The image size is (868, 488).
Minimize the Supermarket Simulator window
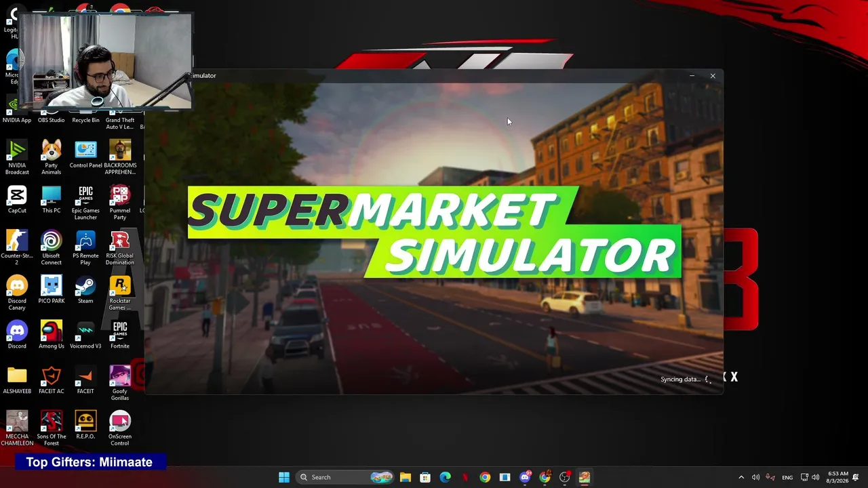tap(692, 76)
